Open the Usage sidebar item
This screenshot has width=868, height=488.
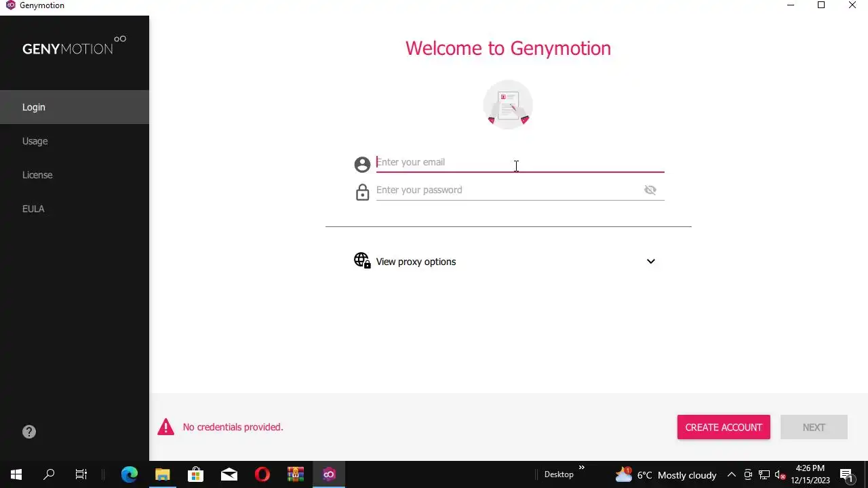tap(75, 141)
